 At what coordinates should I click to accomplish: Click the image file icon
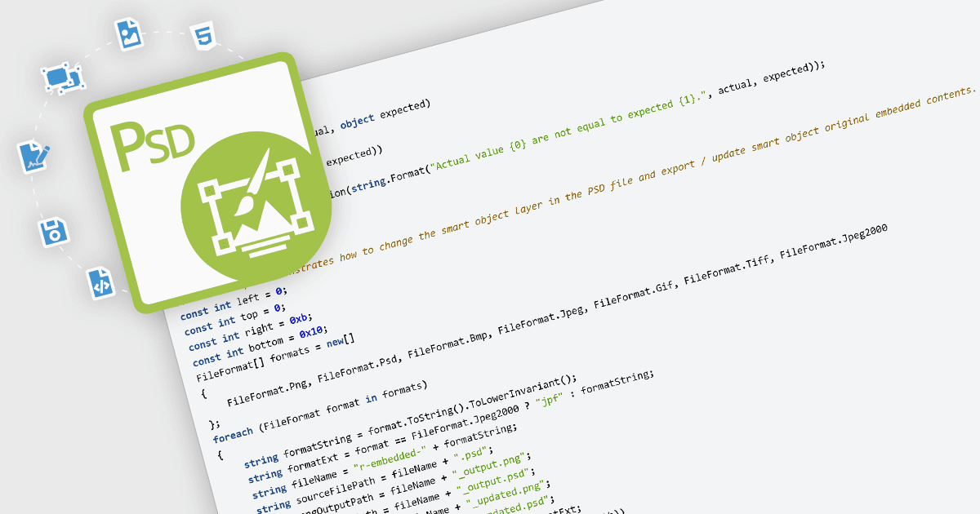pyautogui.click(x=129, y=34)
